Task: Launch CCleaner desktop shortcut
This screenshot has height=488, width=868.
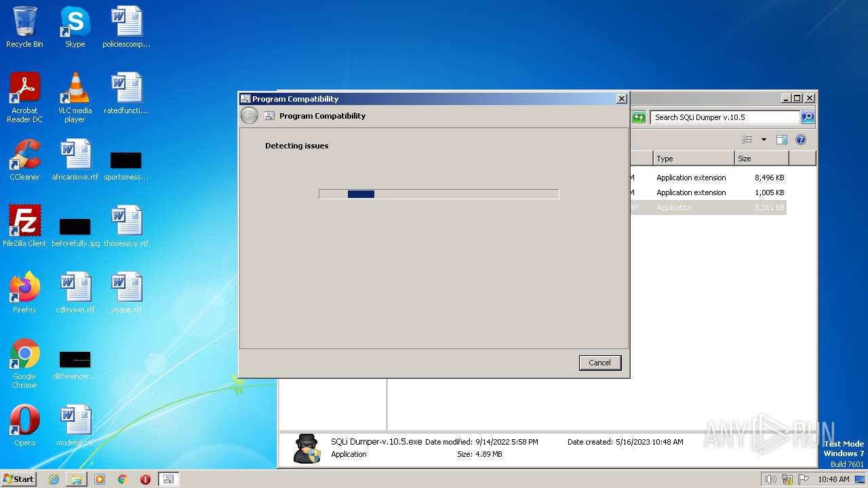Action: click(24, 160)
